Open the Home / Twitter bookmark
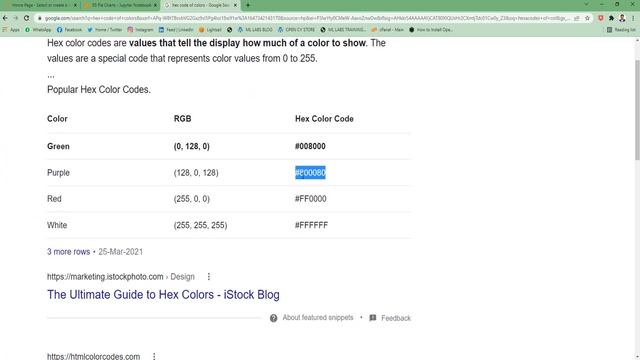640x360 pixels. coord(104,30)
